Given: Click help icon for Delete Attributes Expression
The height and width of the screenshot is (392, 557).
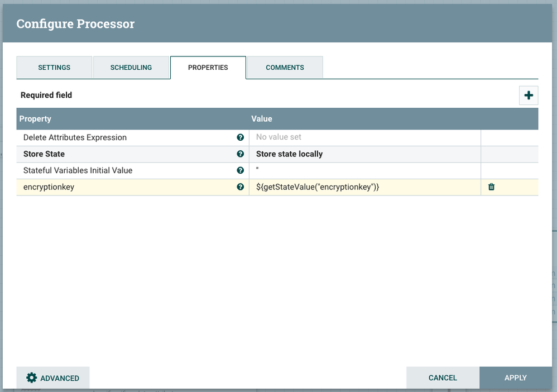Looking at the screenshot, I should tap(241, 137).
